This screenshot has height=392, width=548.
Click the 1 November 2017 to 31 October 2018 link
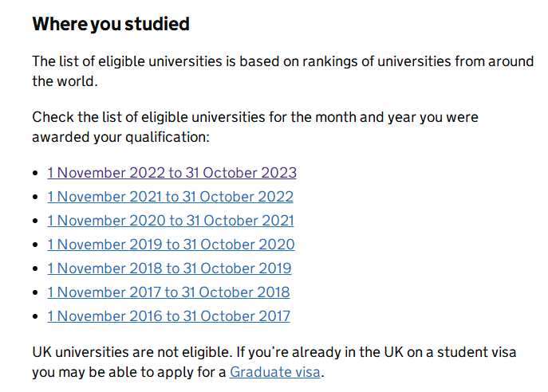pos(168,292)
